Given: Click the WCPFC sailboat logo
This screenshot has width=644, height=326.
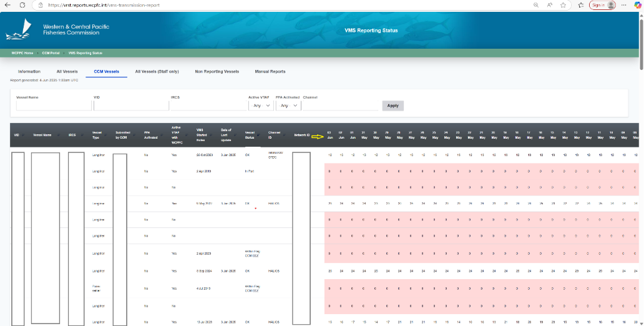Looking at the screenshot, I should (x=22, y=29).
